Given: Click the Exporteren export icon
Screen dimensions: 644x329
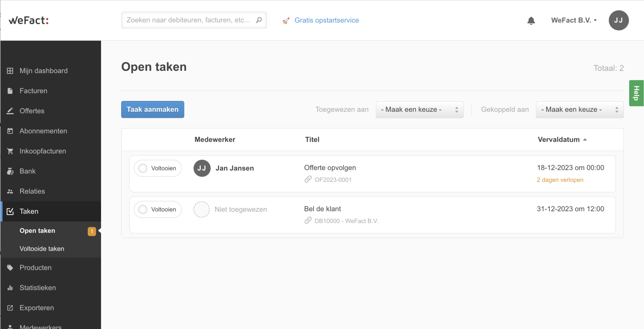Looking at the screenshot, I should (10, 308).
